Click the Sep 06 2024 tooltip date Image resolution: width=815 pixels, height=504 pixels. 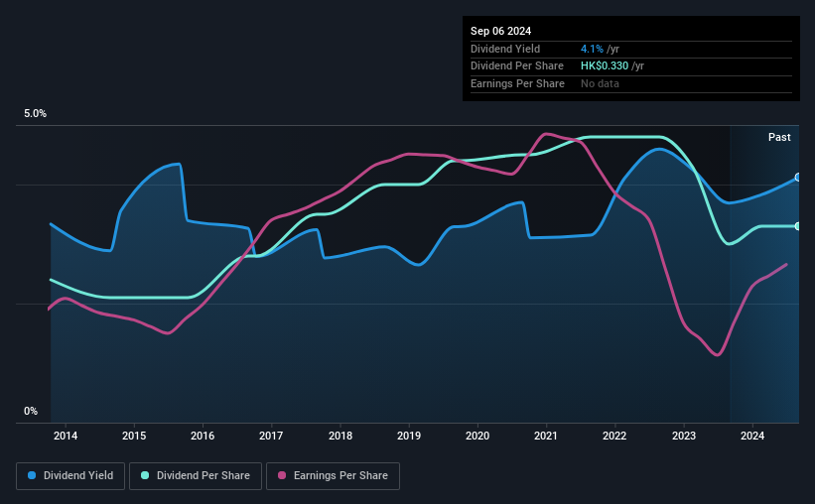[x=501, y=31]
